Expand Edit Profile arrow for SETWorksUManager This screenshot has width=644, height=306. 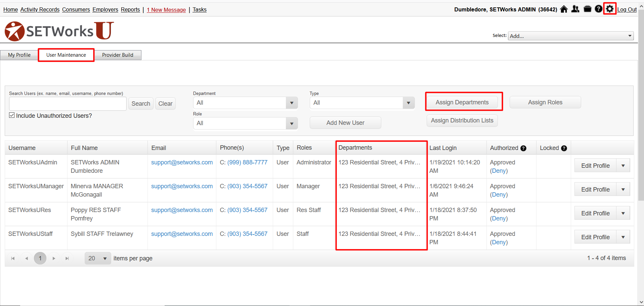coord(623,190)
